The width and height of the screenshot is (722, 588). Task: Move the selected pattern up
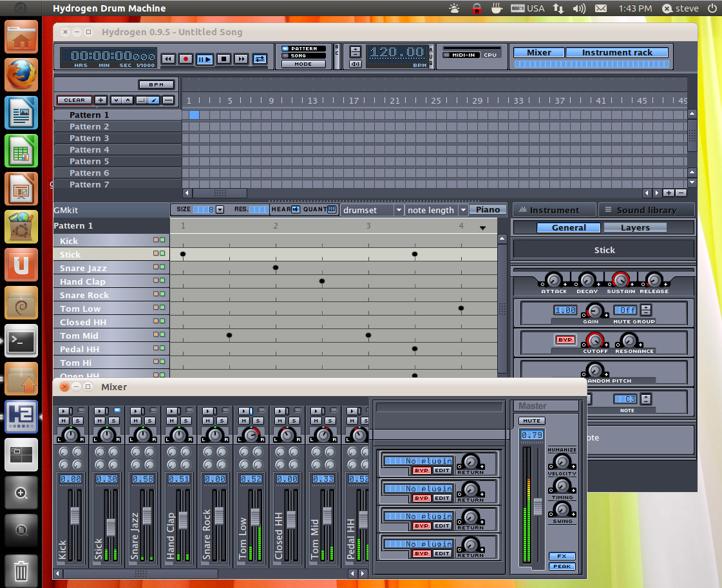(x=128, y=100)
